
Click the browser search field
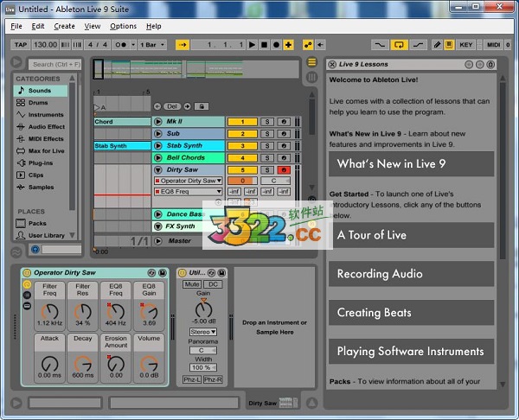53,64
